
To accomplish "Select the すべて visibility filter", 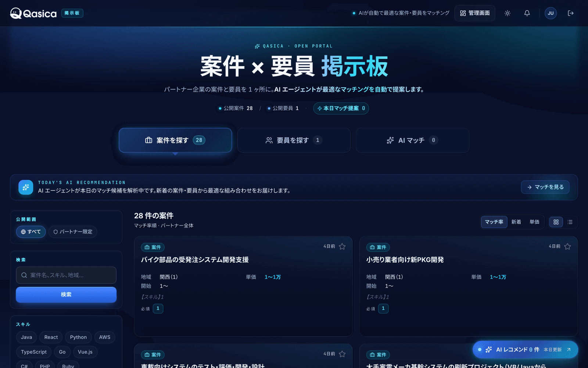I will 31,232.
